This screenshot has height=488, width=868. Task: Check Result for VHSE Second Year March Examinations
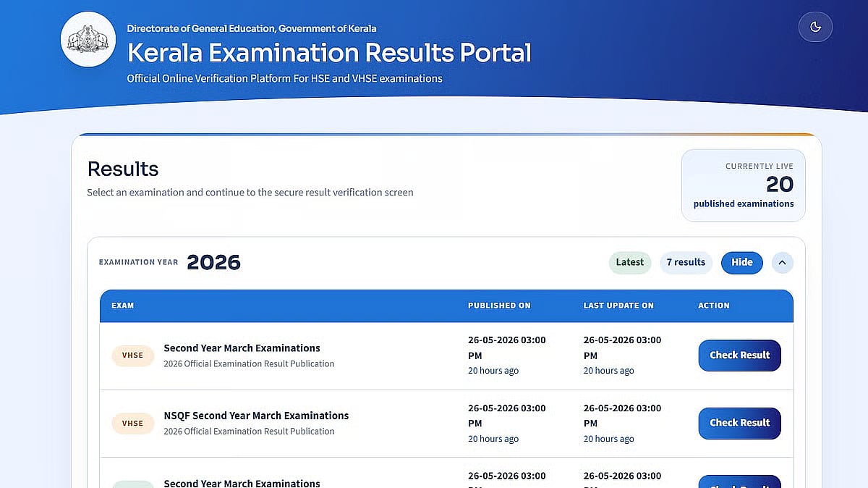(739, 355)
